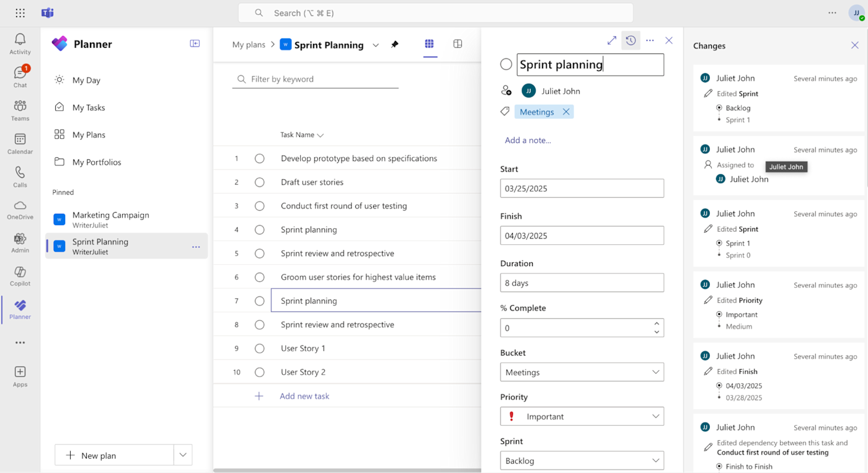Click Add new task link
The image size is (868, 473).
[304, 396]
